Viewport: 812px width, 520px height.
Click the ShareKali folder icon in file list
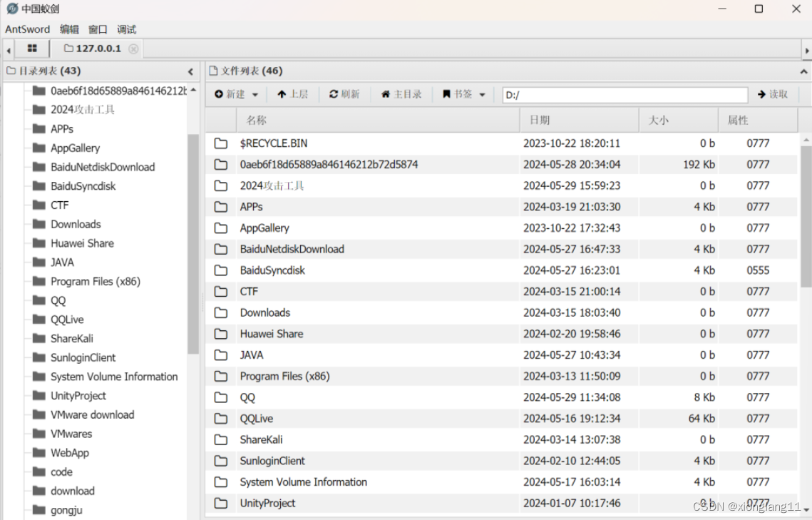point(221,439)
